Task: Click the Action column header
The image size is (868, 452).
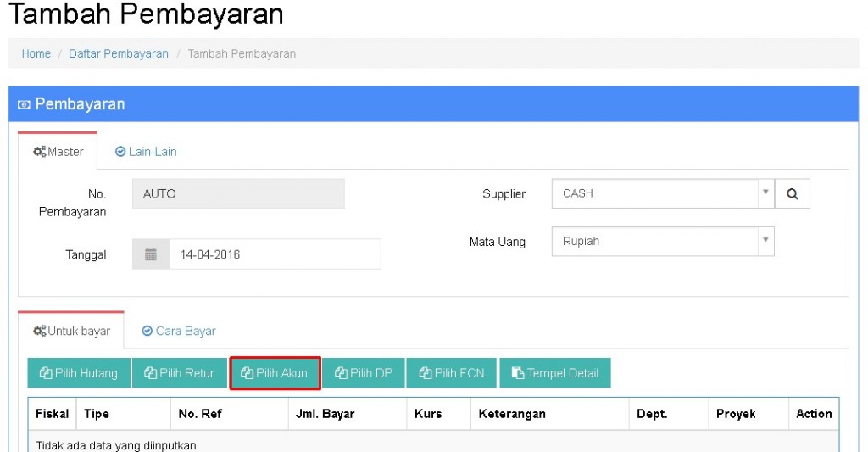Action: pos(814,414)
